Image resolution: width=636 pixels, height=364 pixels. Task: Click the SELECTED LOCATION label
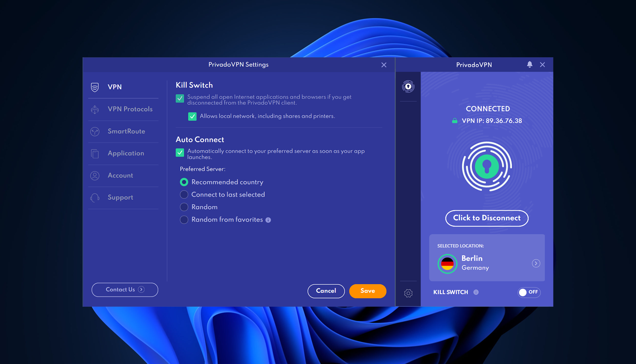click(461, 246)
